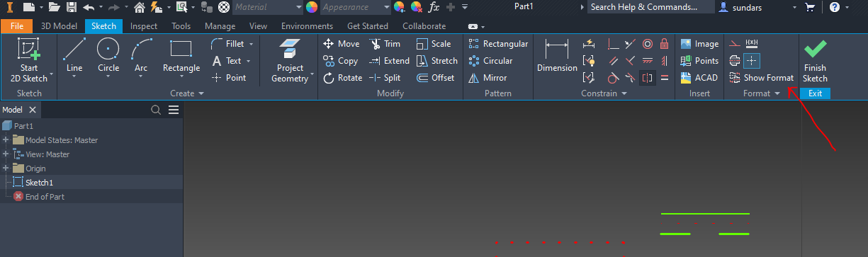
Task: Toggle Construction line format
Action: point(735,44)
